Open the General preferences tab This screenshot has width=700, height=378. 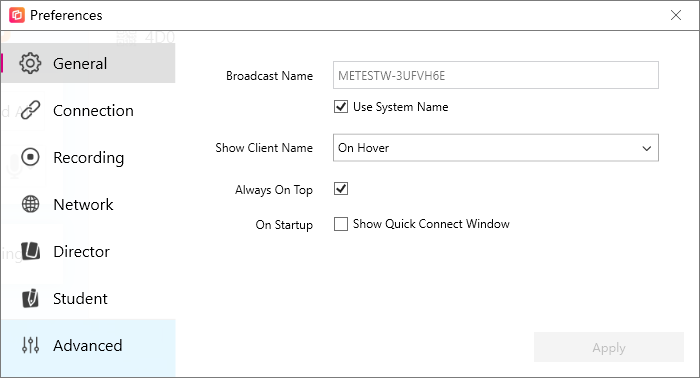(x=88, y=63)
